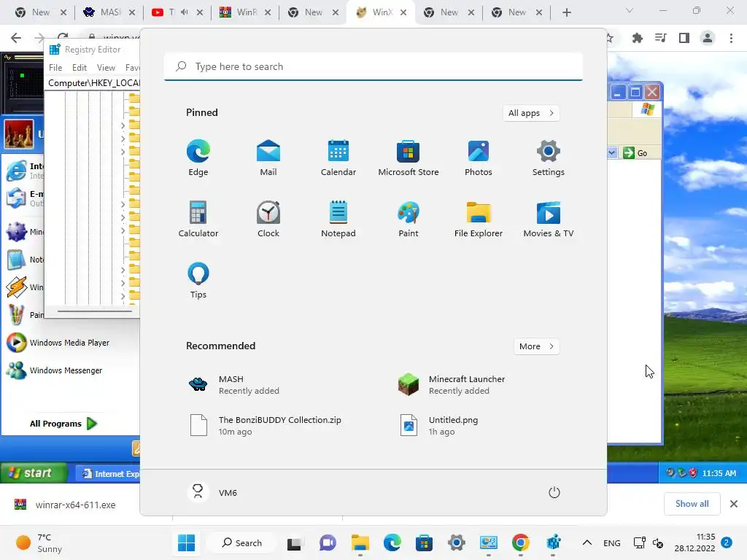
Task: Open the Clock app
Action: (268, 219)
